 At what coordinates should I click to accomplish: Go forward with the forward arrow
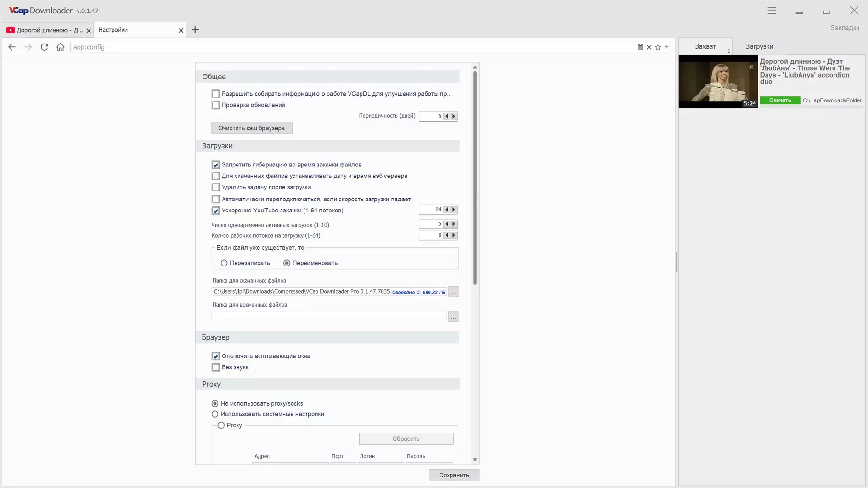[28, 47]
